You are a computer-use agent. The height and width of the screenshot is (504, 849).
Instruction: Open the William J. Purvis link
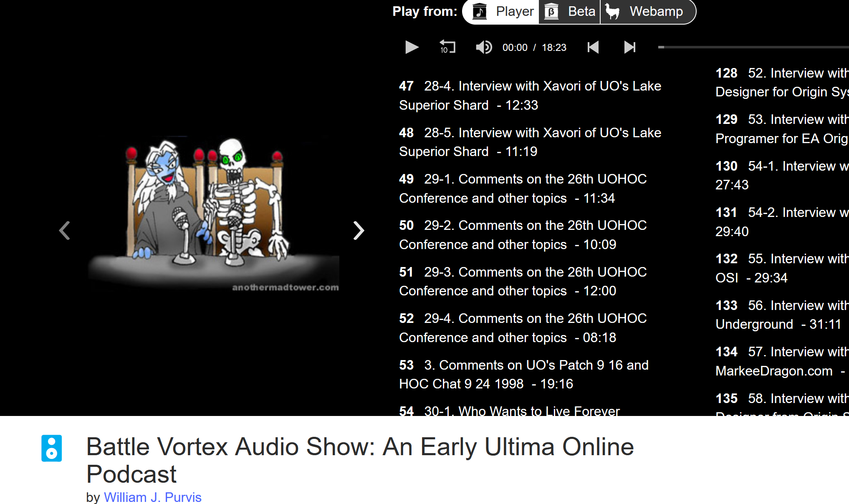click(x=152, y=497)
